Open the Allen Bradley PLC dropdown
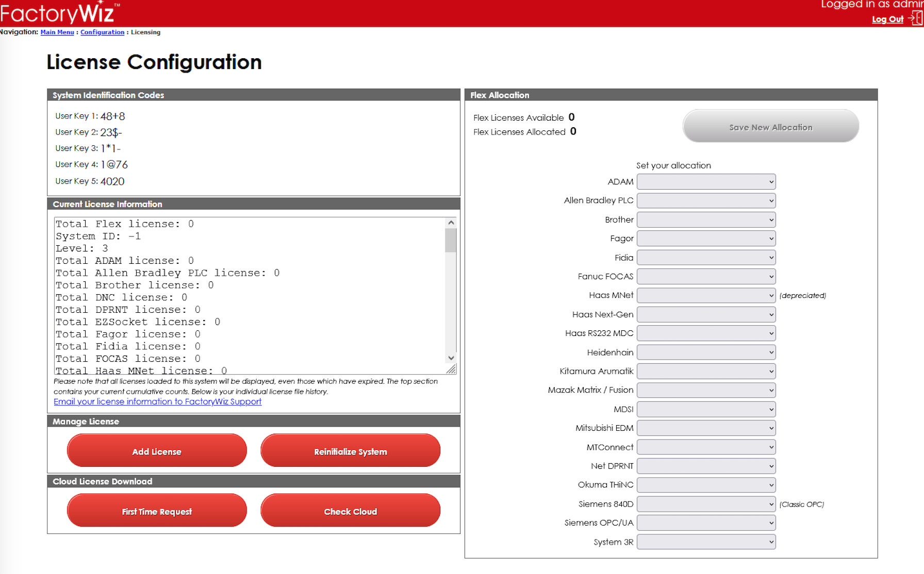 coord(706,200)
